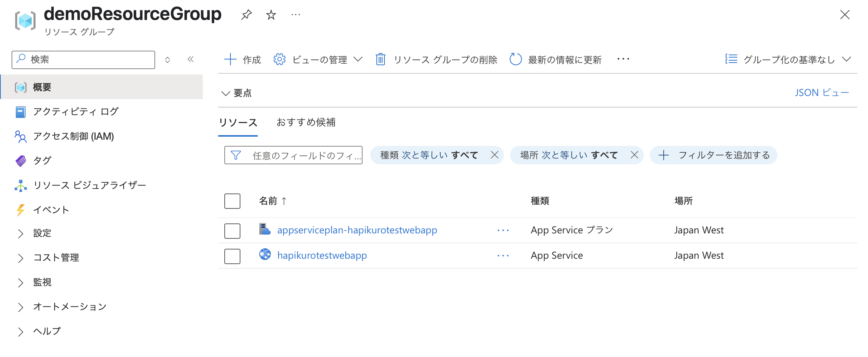This screenshot has width=868, height=357.
Task: Open more options for appserviceplan-hapikurotestwebapp
Action: pyautogui.click(x=503, y=230)
